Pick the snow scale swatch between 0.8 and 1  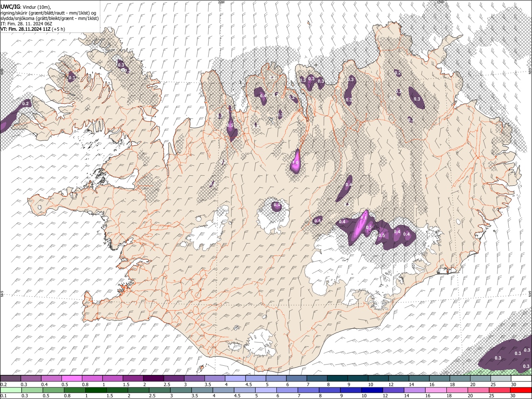click(92, 379)
